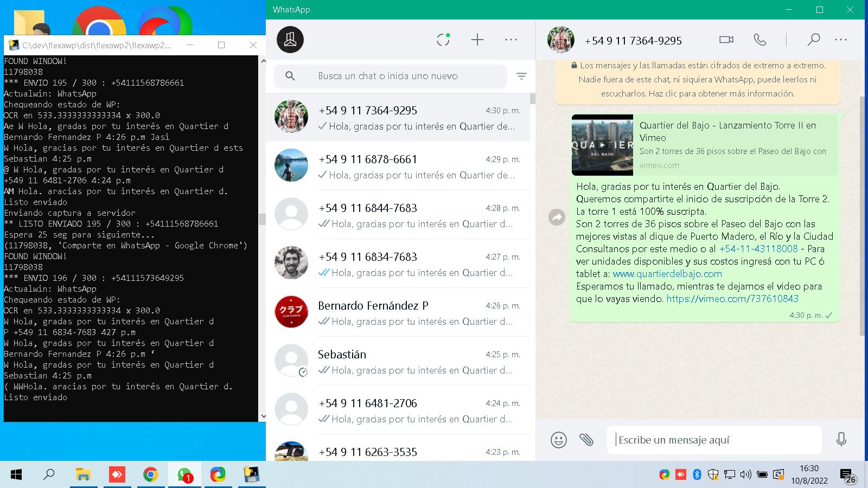Open the volume control tray icon

click(x=746, y=475)
